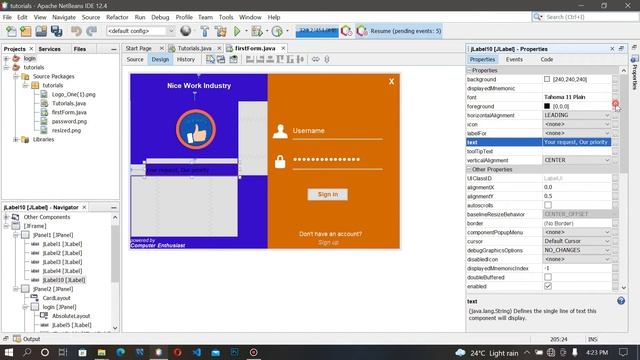This screenshot has width=640, height=360.
Task: Expand the Libraries node in Projects tree
Action: 16,140
